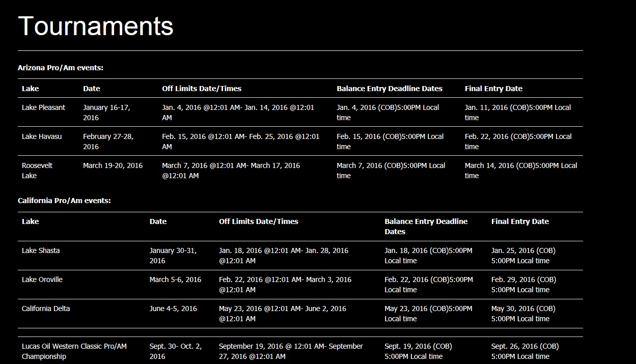Click the Tournaments page heading
This screenshot has height=364, width=636.
(96, 26)
